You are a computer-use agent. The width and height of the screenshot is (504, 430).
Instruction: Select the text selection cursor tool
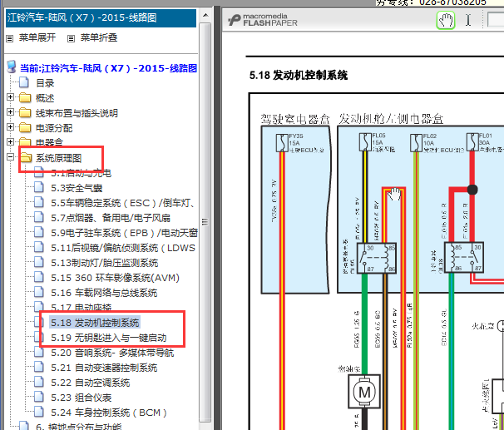click(x=468, y=20)
